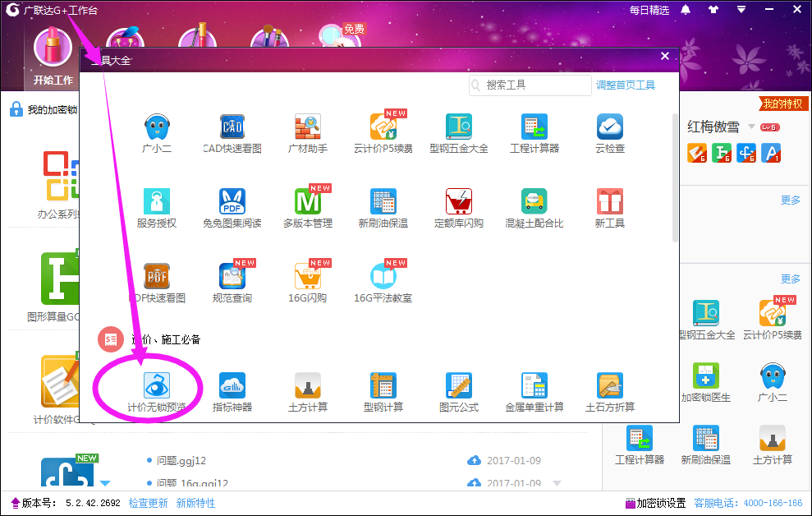Open 定额库闪购 tool
This screenshot has width=812, height=516.
click(459, 208)
